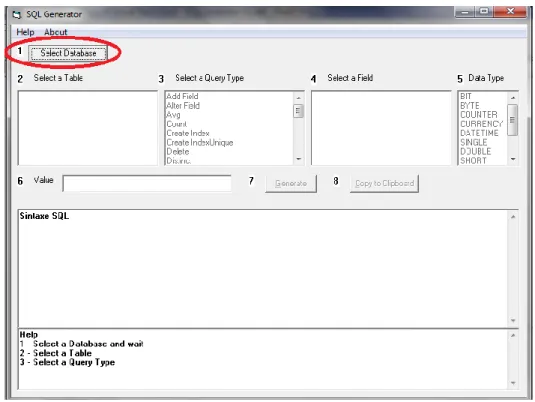Choose BYTE data type
Image resolution: width=535 pixels, height=402 pixels.
(469, 105)
